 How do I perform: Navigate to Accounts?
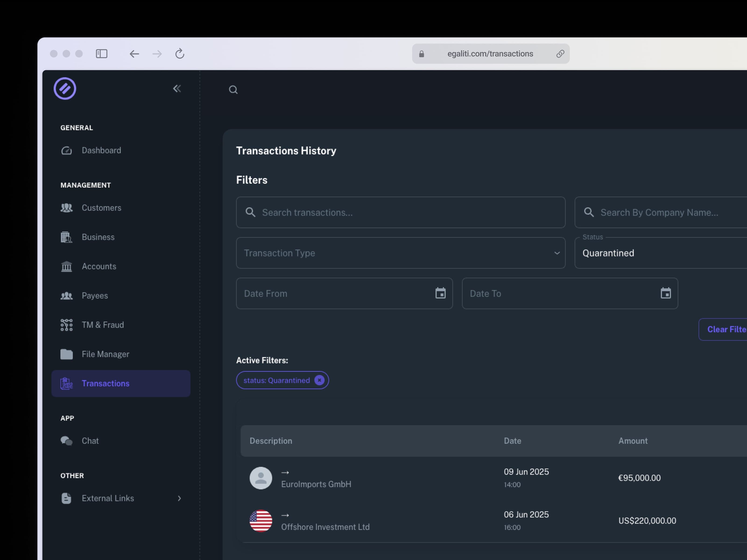[x=121, y=267]
